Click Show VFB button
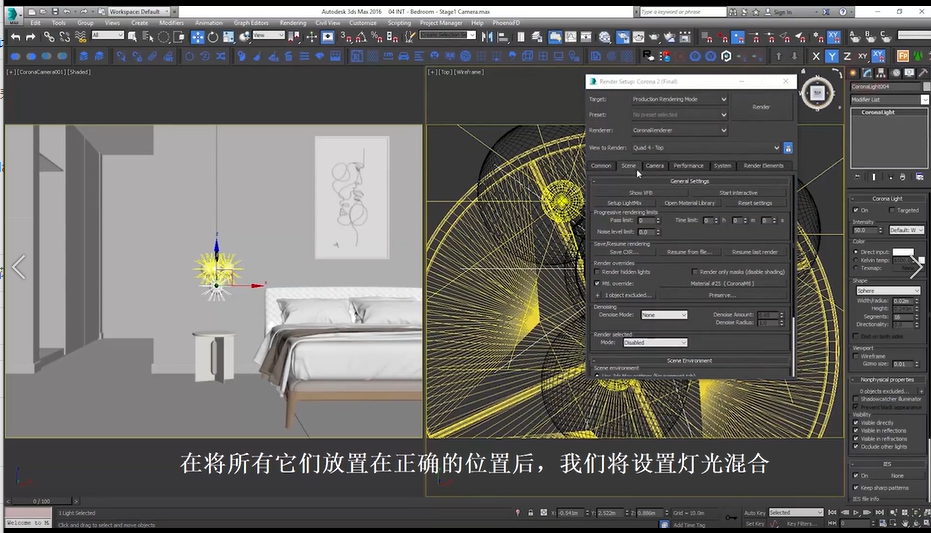Screen dimensions: 931x533 (641, 193)
